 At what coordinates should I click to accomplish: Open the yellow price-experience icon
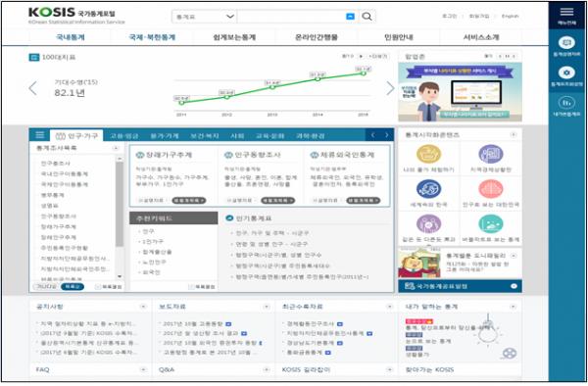click(x=428, y=154)
